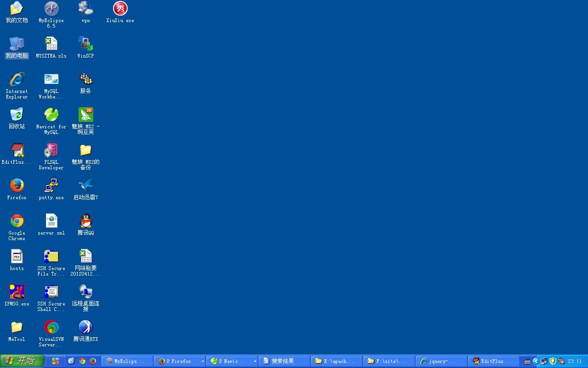Select the MYSITEA.xls spreadsheet file
Image resolution: width=588 pixels, height=368 pixels.
click(x=51, y=48)
